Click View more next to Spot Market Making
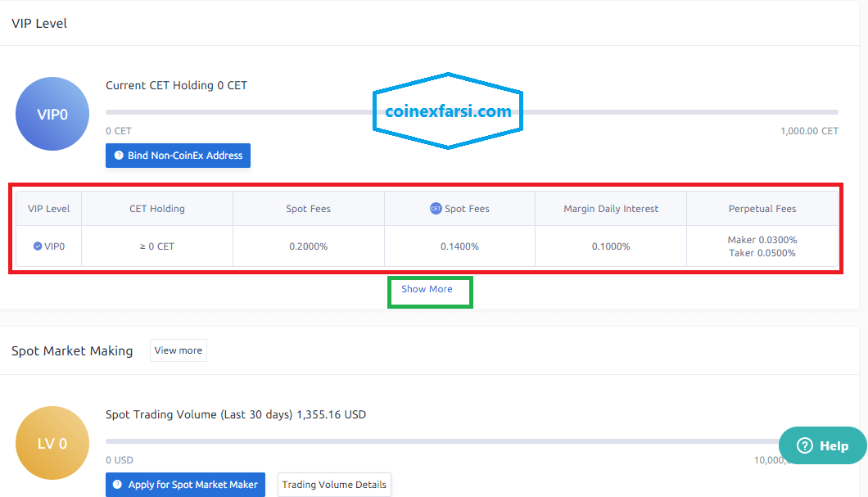 pyautogui.click(x=178, y=350)
